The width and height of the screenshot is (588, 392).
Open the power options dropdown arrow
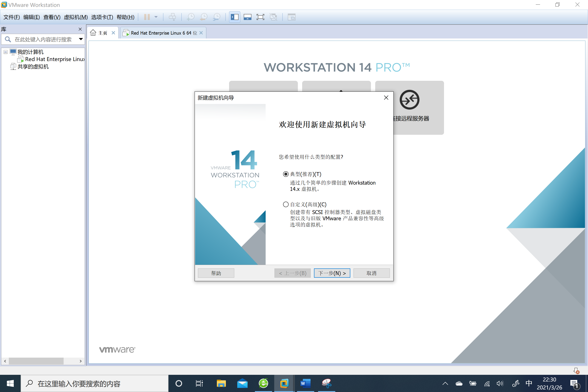click(156, 17)
